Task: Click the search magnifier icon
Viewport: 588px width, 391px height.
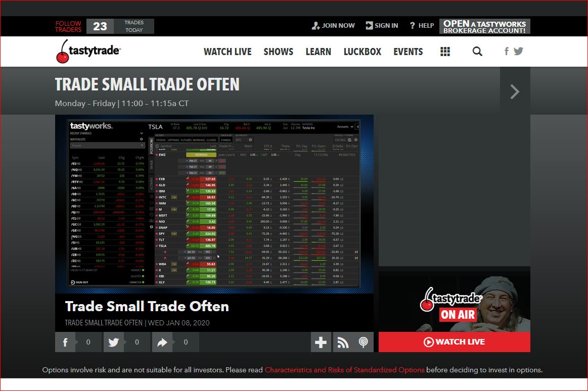Action: pyautogui.click(x=477, y=52)
